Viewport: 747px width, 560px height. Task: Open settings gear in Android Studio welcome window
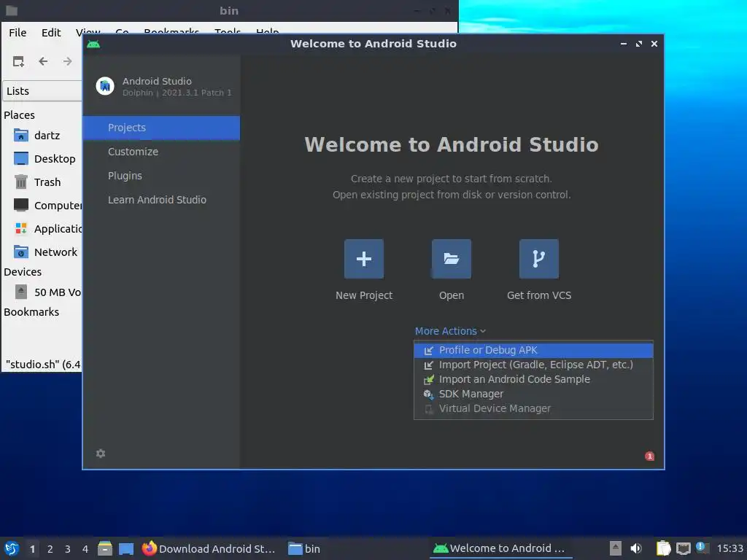pyautogui.click(x=101, y=454)
